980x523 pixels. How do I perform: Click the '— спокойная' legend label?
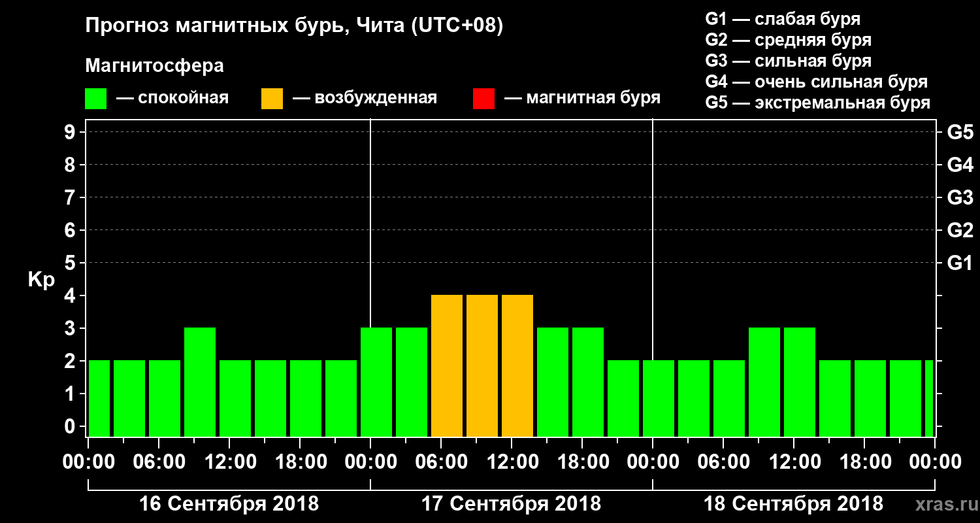[x=172, y=99]
